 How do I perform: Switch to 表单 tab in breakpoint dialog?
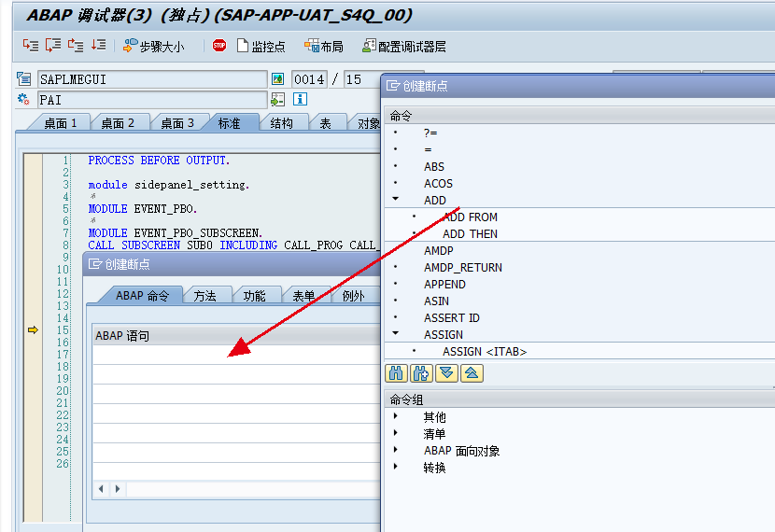pyautogui.click(x=303, y=295)
